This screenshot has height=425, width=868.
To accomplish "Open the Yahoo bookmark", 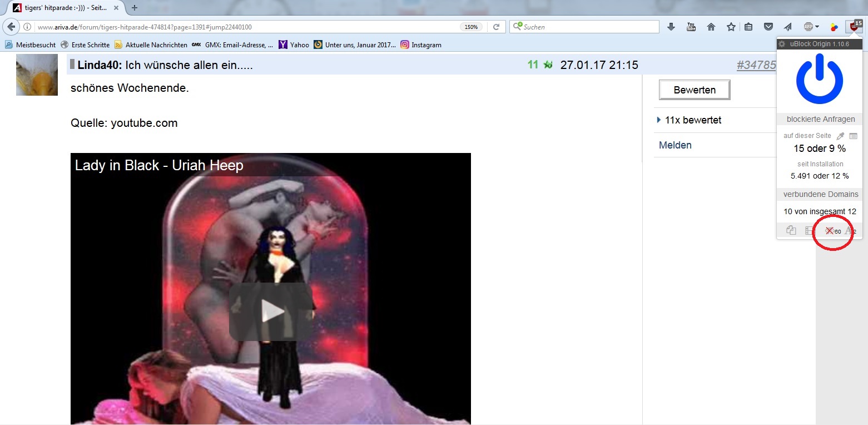I will [x=294, y=45].
